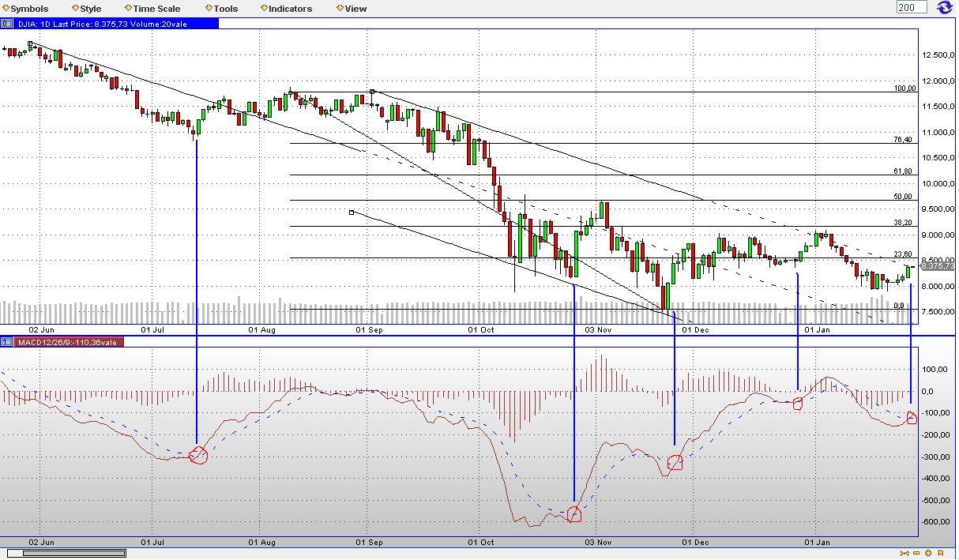Click the red circled crossover marker near 01 Oct
This screenshot has width=959, height=560.
(574, 514)
